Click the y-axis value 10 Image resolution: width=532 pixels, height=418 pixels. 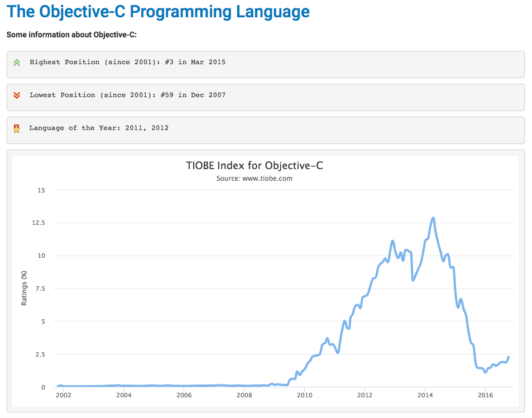[x=41, y=256]
